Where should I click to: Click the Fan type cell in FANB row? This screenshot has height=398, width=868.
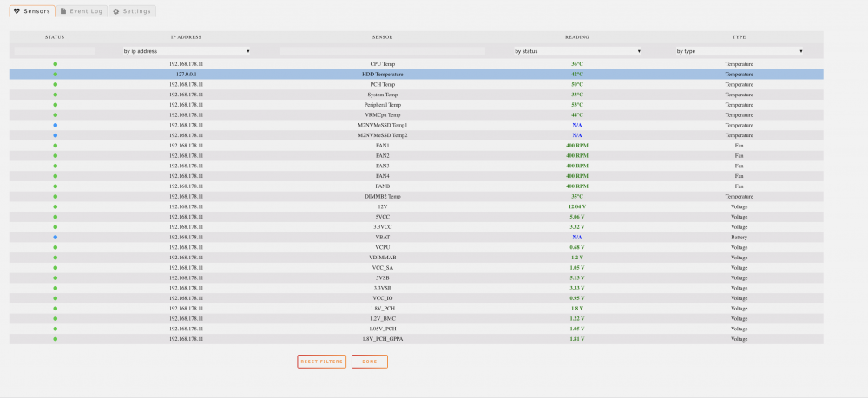click(739, 186)
